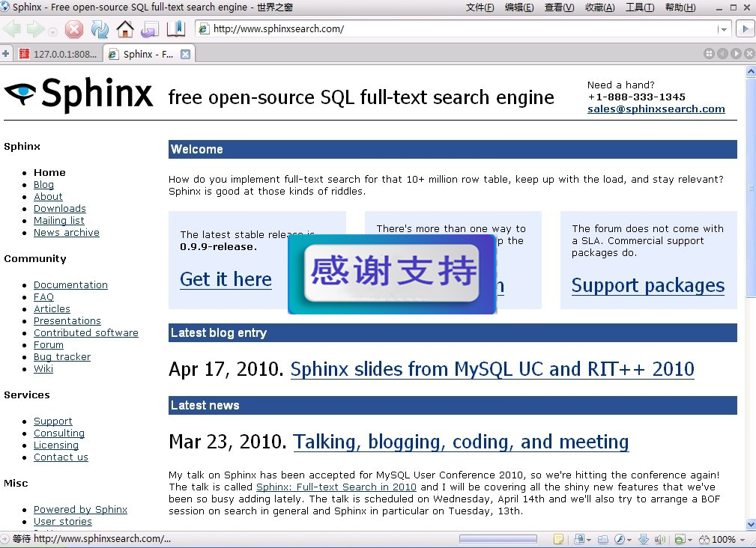Open the 文件(F) menu
This screenshot has width=756, height=548.
click(x=480, y=7)
